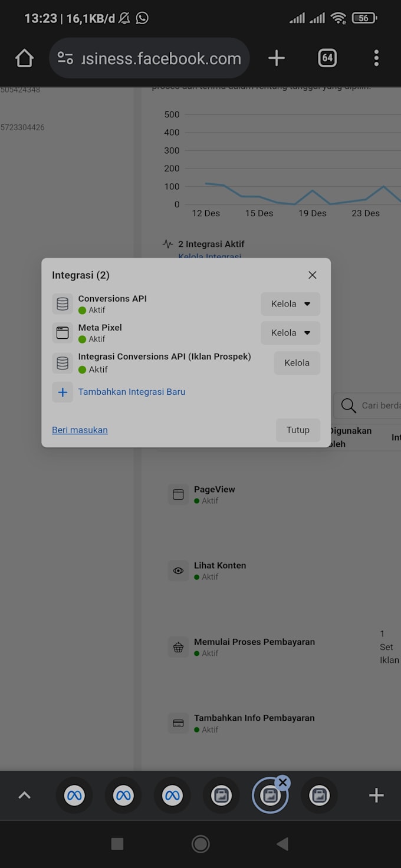This screenshot has height=868, width=401.
Task: Follow the Beri masukan link
Action: coord(80,430)
